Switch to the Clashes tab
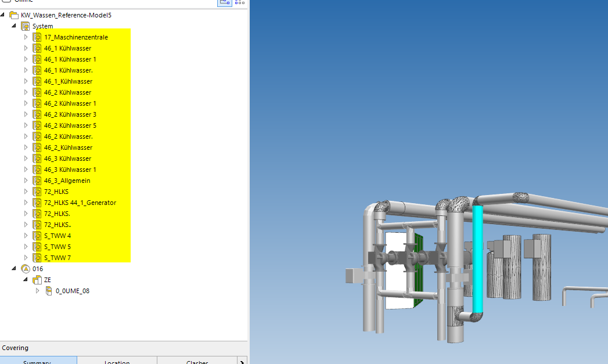Viewport: 608px width, 364px height. click(x=197, y=361)
